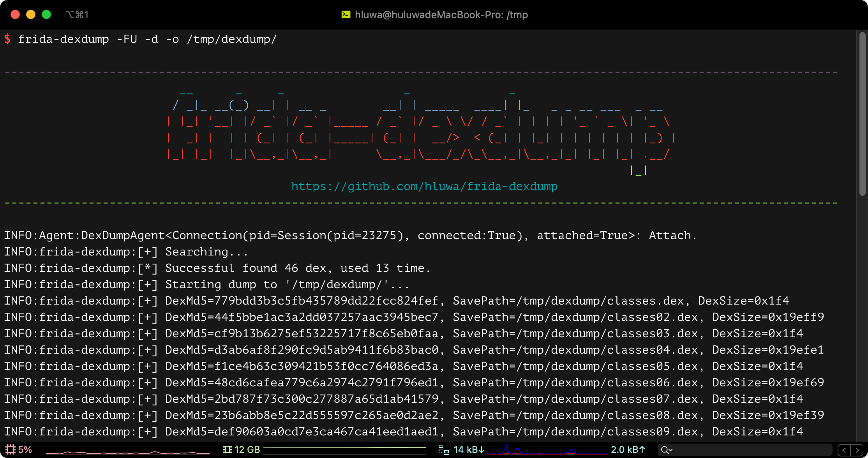Click inside the status bar search field
Image resolution: width=868 pixels, height=458 pixels.
coord(750,450)
